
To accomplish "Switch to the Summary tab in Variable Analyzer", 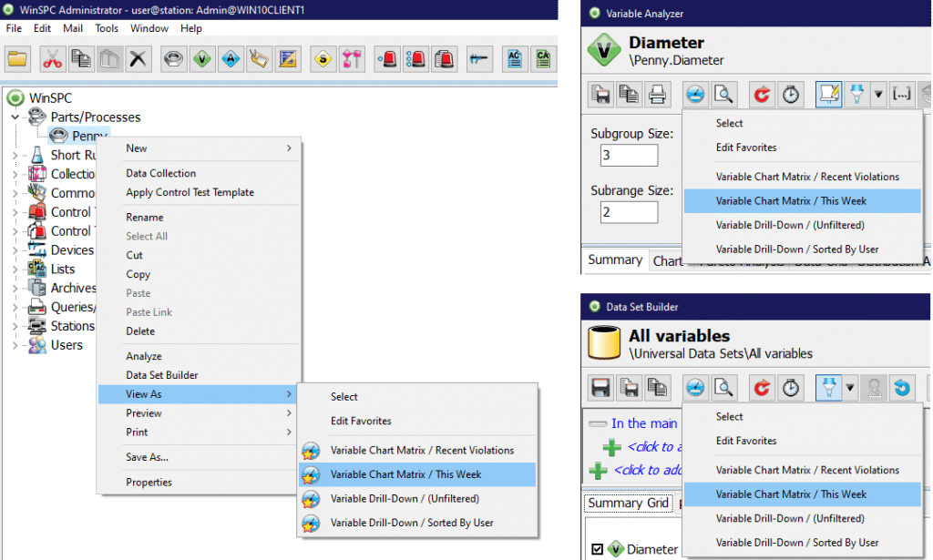I will pos(614,260).
